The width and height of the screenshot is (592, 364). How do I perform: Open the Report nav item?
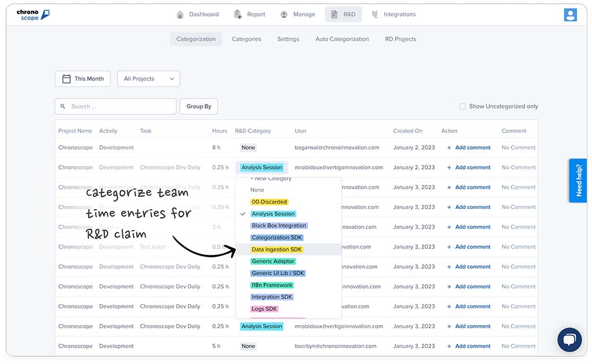pos(250,15)
